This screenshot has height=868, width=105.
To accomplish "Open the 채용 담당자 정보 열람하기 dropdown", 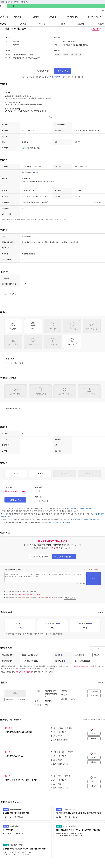I will tap(64, 557).
